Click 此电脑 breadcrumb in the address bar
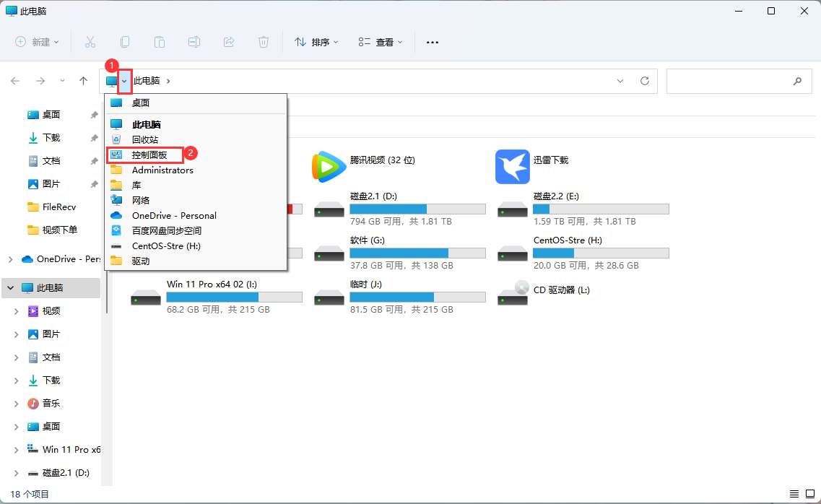This screenshot has width=821, height=504. click(146, 81)
